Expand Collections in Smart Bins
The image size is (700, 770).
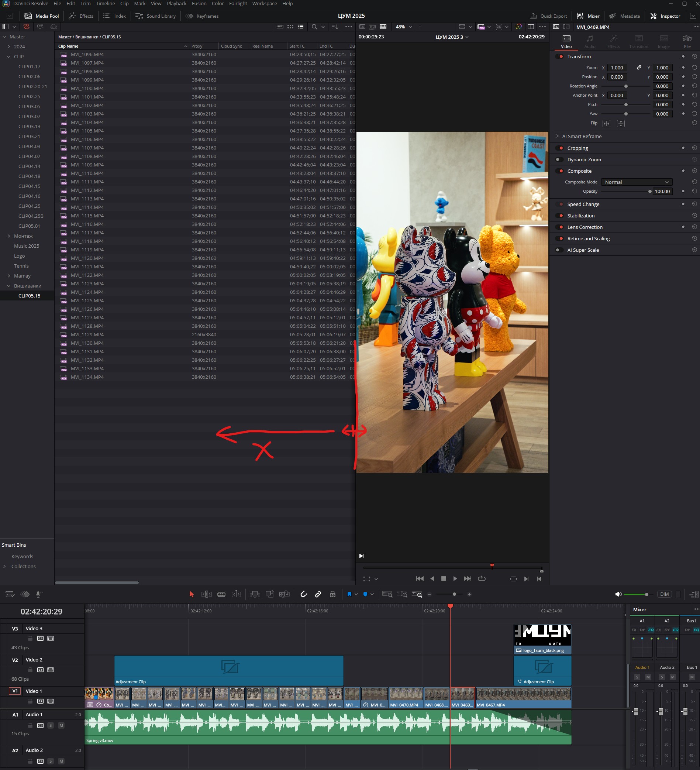(x=4, y=566)
